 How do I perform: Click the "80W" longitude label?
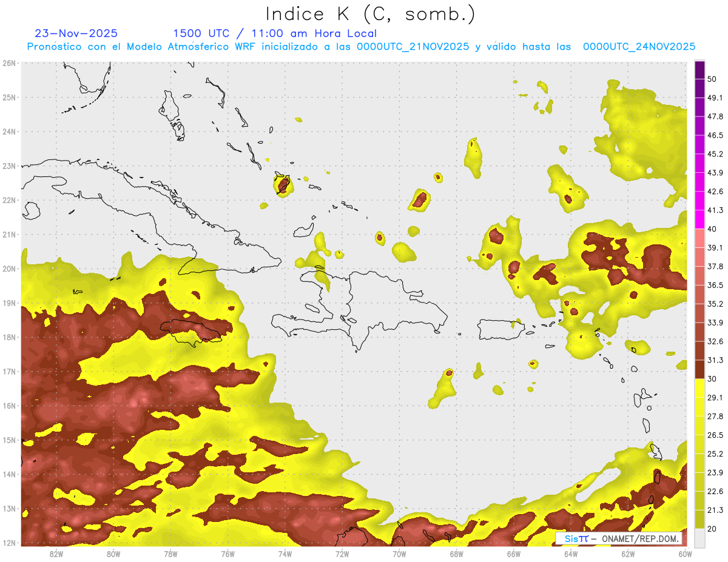(113, 554)
